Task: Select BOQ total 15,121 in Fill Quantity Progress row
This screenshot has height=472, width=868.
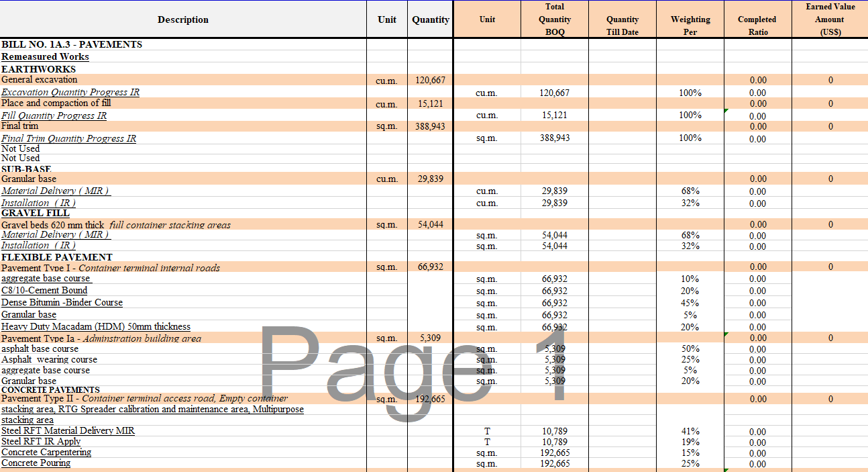Action: coord(555,115)
